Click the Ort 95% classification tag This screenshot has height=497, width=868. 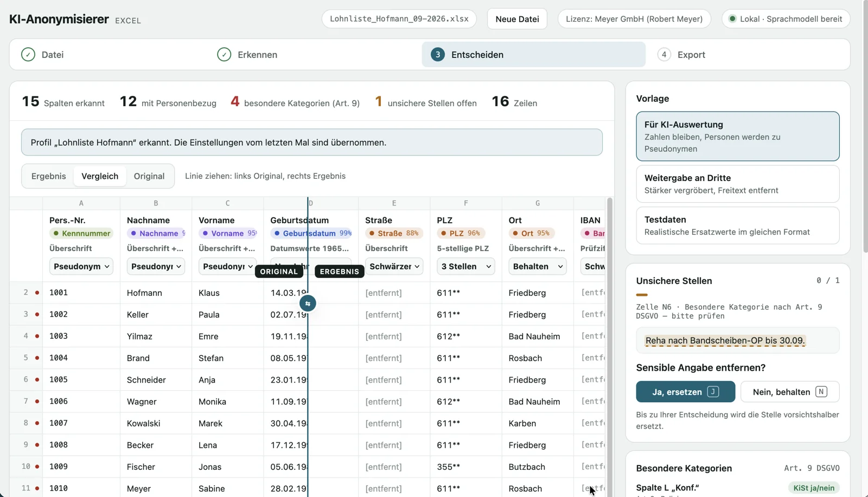531,234
